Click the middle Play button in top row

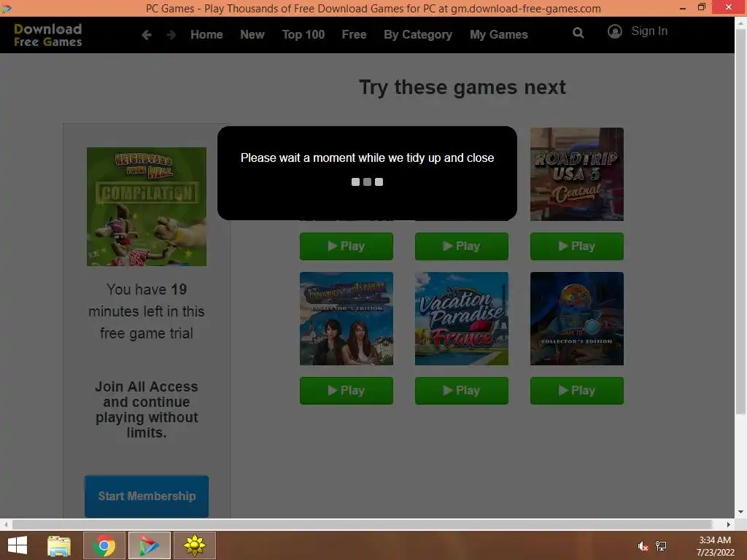[x=462, y=246]
